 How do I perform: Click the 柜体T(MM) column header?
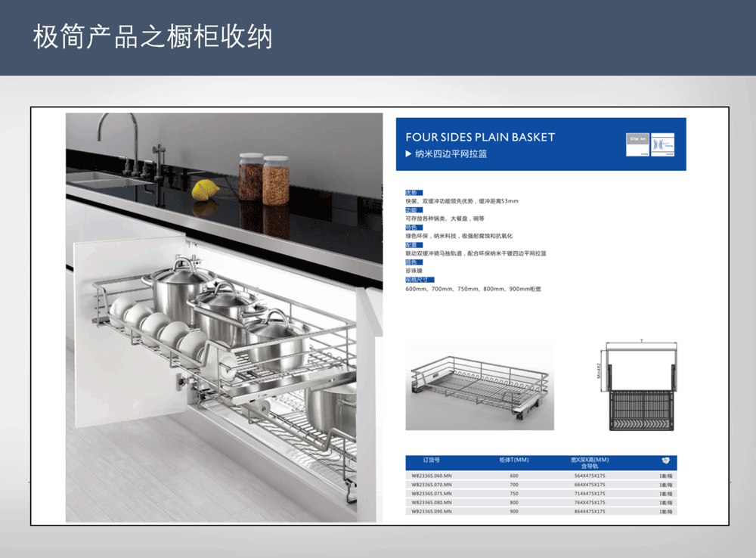click(514, 460)
